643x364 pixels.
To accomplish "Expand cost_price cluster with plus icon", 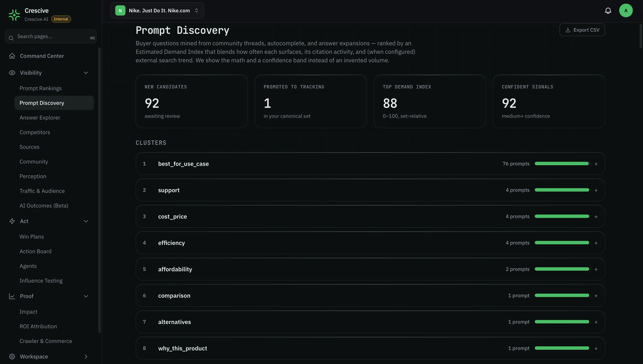I will [x=596, y=217].
